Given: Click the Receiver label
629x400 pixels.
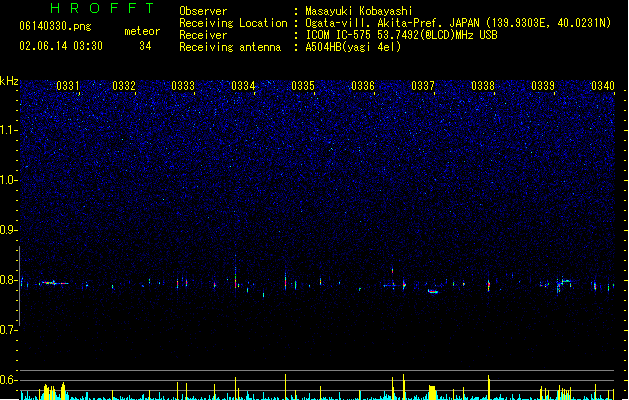Looking at the screenshot, I should pos(203,35).
